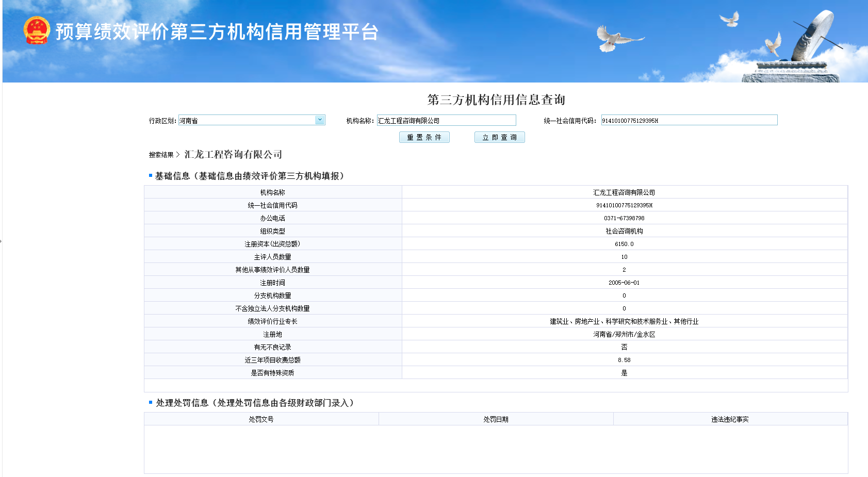Select the 违法违纪事实 column header
Screen dimensions: 868x477
click(730, 419)
